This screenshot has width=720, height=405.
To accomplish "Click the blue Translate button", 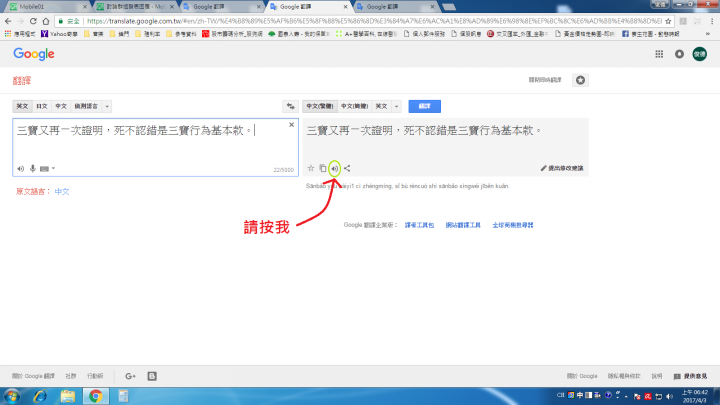I will (424, 106).
